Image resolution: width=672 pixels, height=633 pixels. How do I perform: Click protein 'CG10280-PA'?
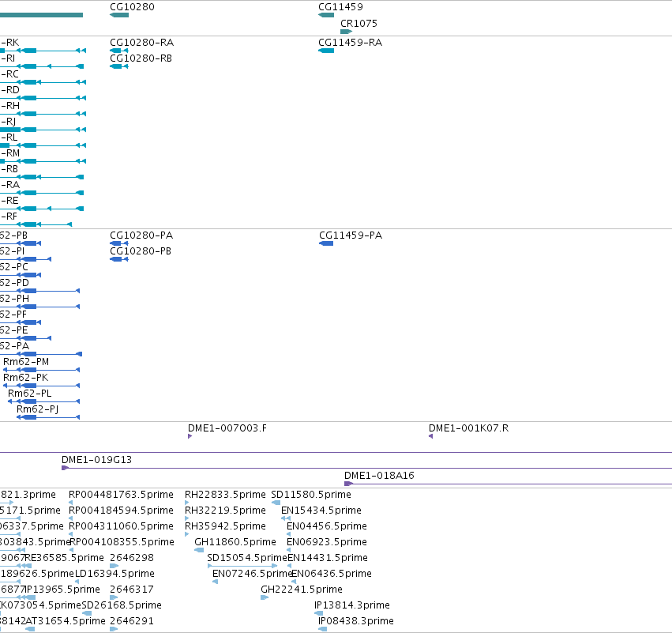(141, 235)
